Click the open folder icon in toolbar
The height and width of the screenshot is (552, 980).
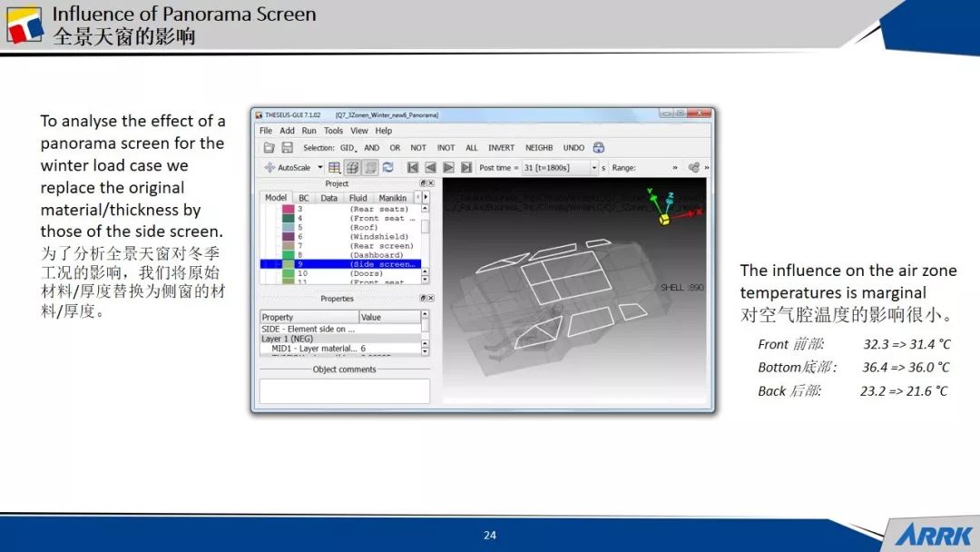tap(269, 148)
